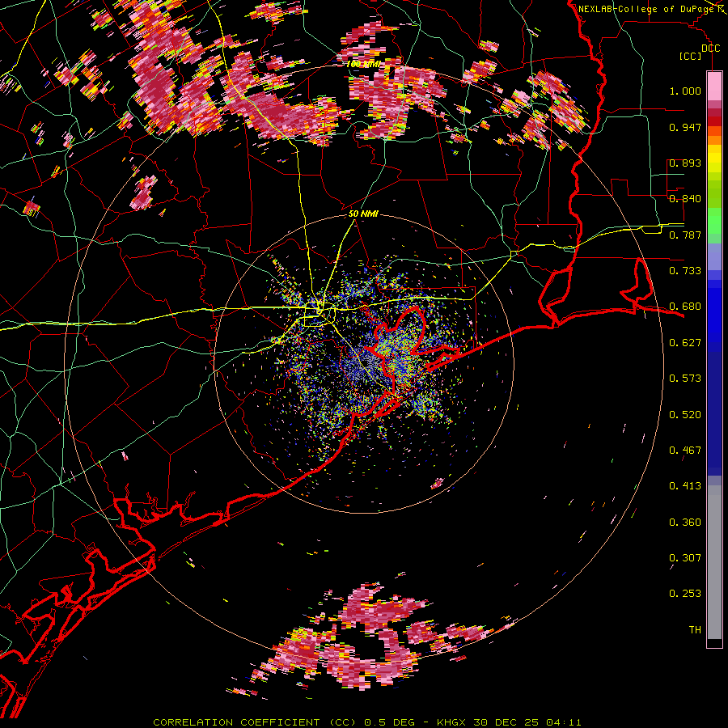The image size is (728, 728).
Task: Select the 0.893 scale value
Action: click(x=685, y=163)
